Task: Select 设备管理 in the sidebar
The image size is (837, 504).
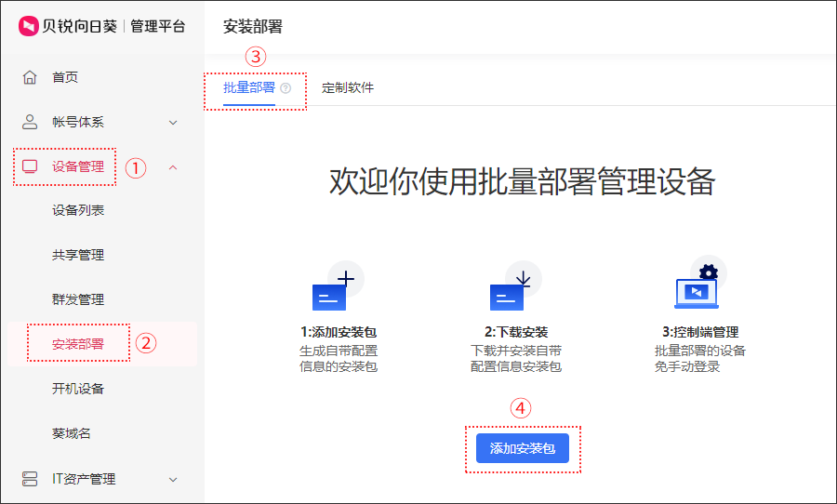Action: [x=78, y=166]
